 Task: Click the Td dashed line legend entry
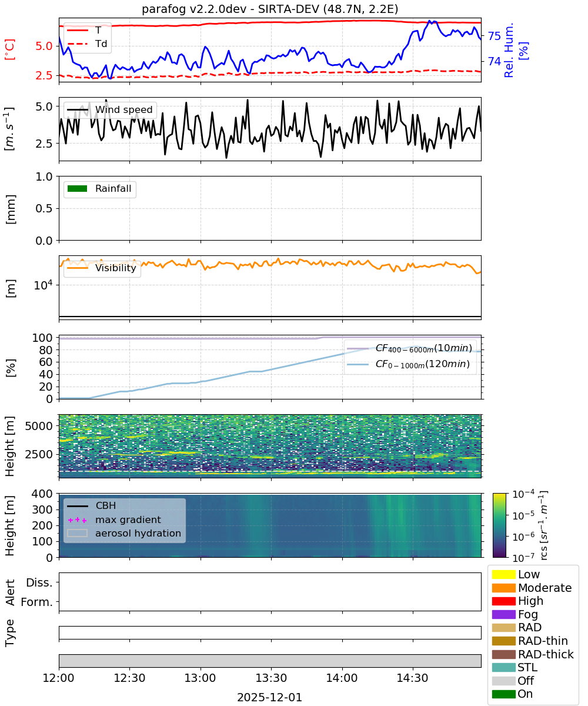(88, 43)
